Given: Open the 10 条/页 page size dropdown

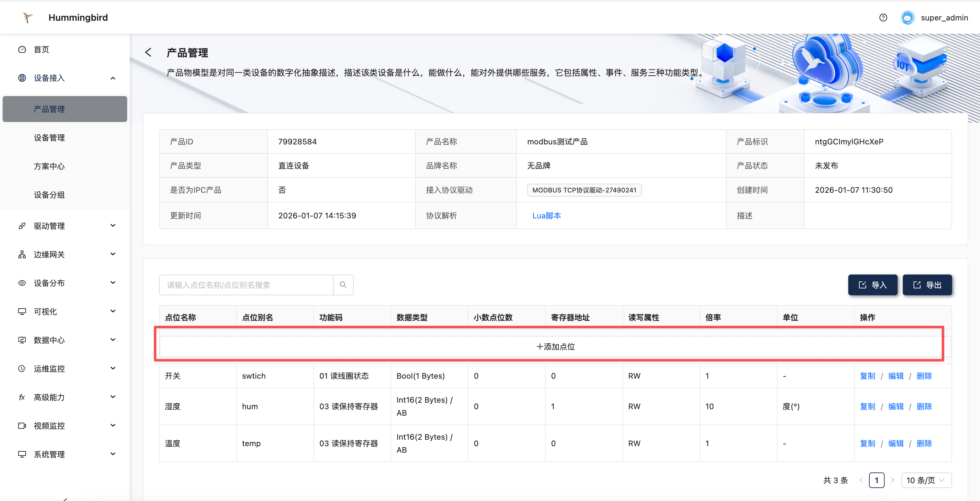Looking at the screenshot, I should coord(926,480).
